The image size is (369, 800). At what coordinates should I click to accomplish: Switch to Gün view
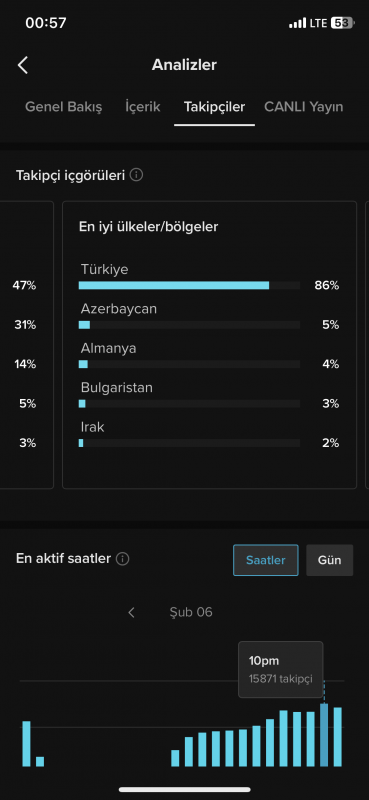[x=330, y=560]
